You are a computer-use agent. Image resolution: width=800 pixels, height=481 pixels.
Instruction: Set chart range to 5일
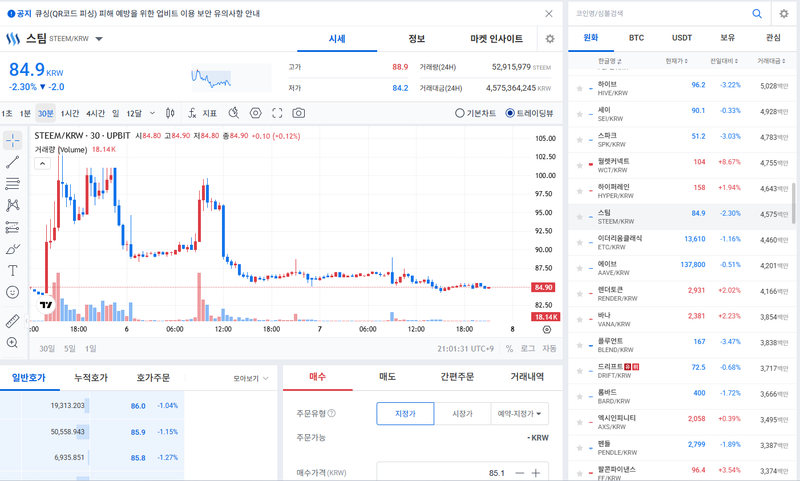click(x=69, y=349)
